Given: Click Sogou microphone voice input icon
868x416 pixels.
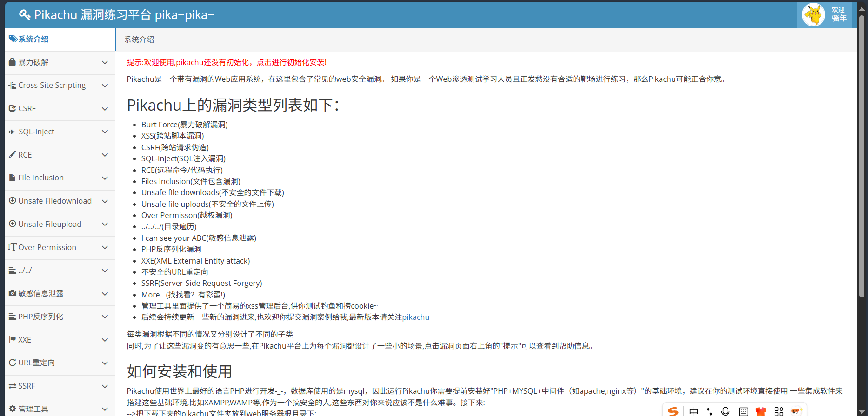Looking at the screenshot, I should [x=725, y=411].
